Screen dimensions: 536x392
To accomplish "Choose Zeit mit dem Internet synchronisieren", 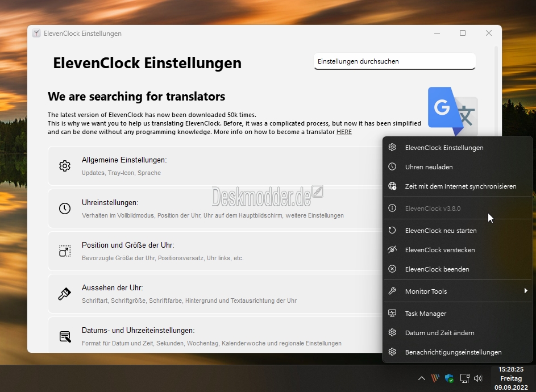I will [458, 186].
